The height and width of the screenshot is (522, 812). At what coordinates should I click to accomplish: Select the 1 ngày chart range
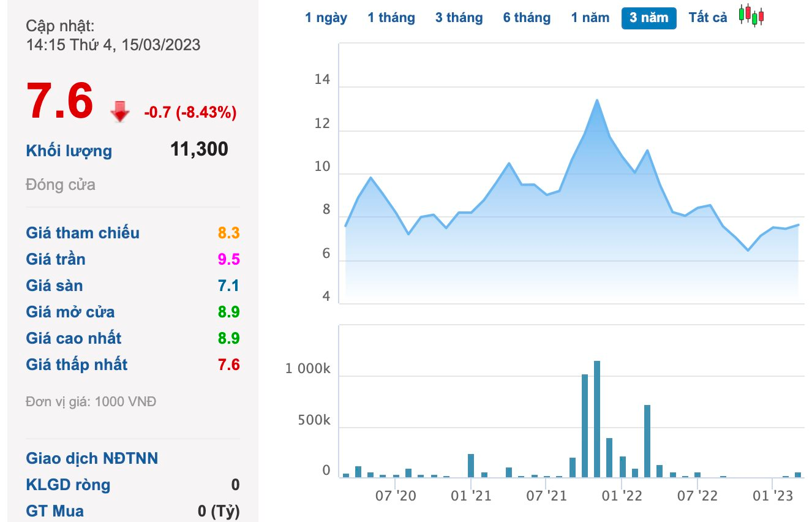pos(326,18)
